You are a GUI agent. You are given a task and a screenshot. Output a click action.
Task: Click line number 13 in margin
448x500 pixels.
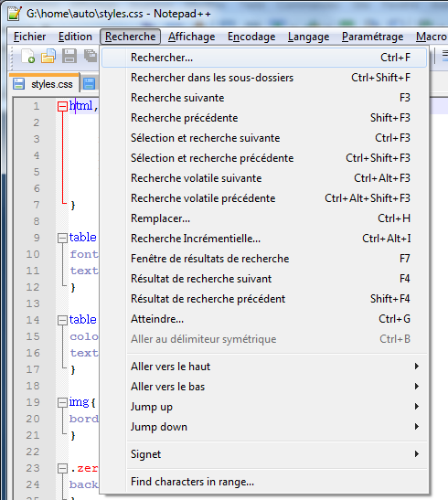click(33, 303)
